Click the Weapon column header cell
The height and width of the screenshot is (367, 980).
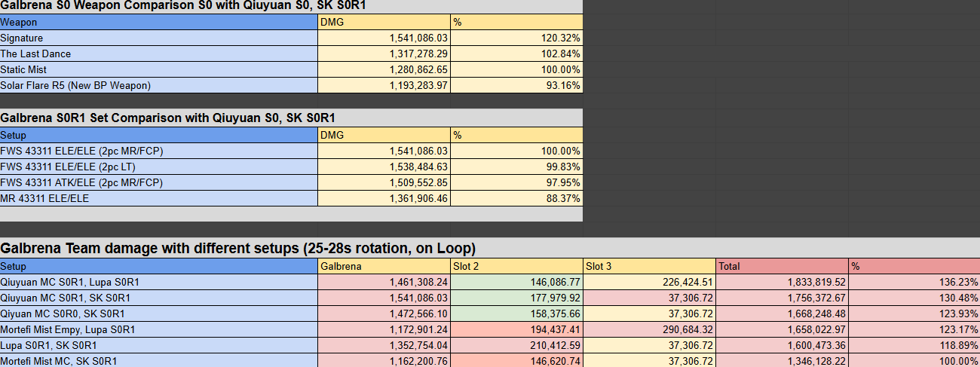coord(158,22)
